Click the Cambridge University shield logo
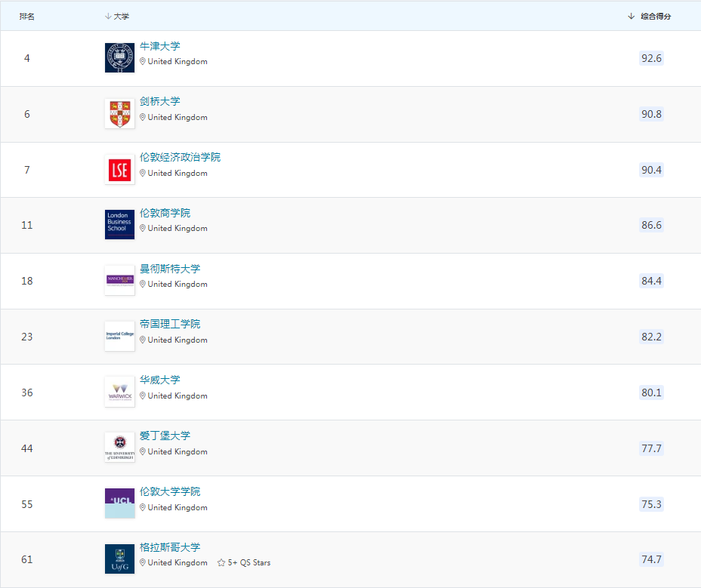The height and width of the screenshot is (588, 701). 119,114
